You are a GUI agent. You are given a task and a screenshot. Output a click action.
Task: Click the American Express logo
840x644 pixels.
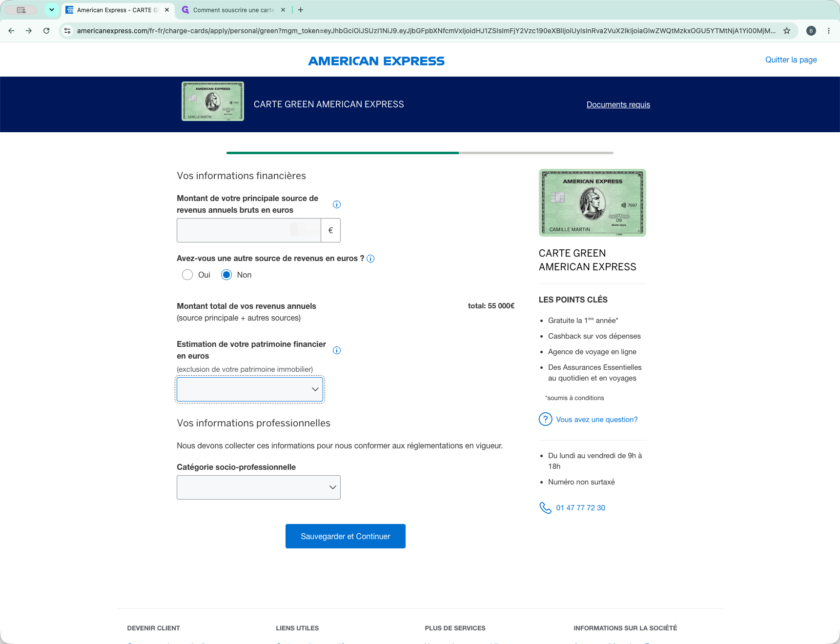coord(376,61)
